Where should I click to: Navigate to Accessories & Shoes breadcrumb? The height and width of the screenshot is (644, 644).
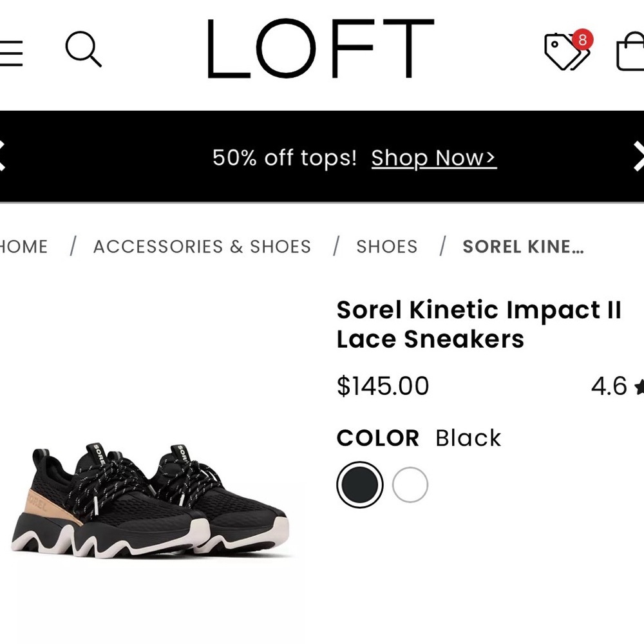coord(202,246)
